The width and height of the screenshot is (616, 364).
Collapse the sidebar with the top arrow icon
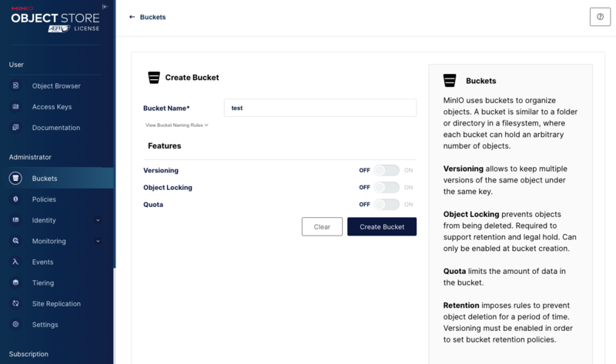click(105, 6)
